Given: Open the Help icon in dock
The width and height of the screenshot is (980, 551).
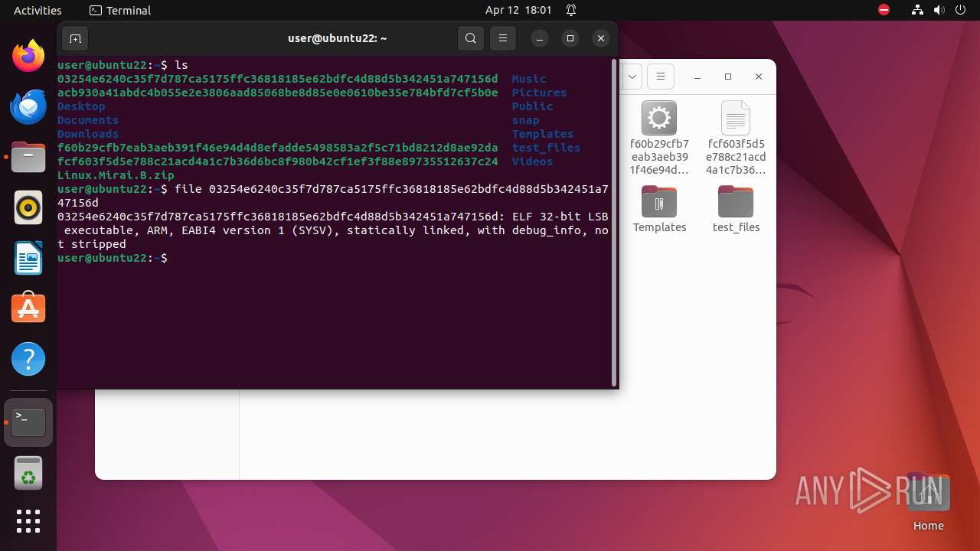Looking at the screenshot, I should (x=28, y=359).
